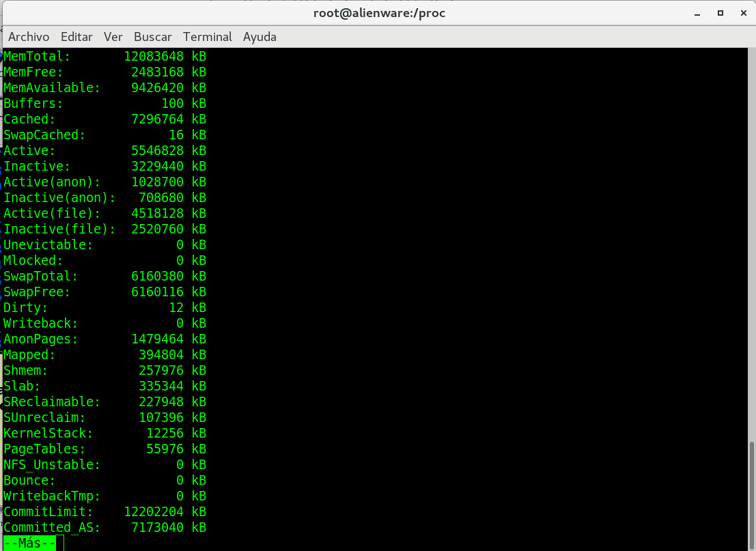Click the --Más-- pager prompt

point(30,543)
